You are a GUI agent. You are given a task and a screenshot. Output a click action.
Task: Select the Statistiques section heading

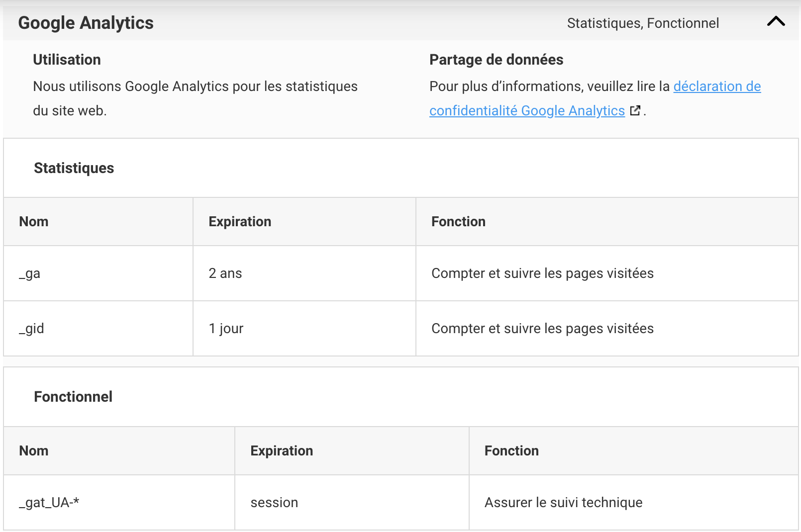(74, 168)
